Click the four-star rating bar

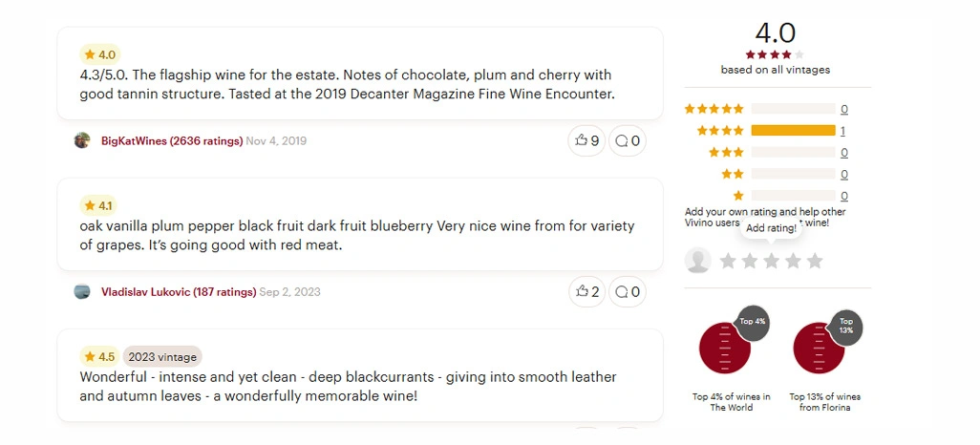793,130
